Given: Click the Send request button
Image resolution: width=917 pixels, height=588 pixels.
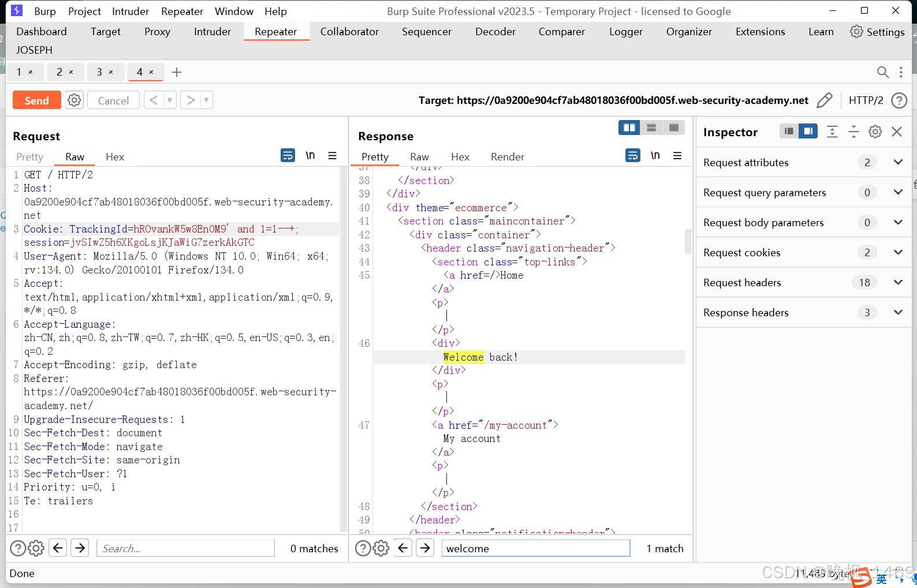Looking at the screenshot, I should (x=36, y=100).
